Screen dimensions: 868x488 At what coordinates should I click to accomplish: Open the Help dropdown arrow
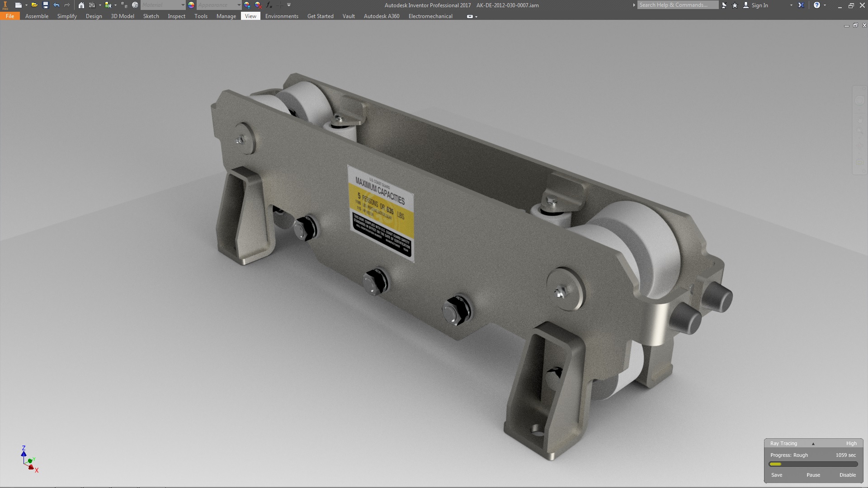pos(825,5)
